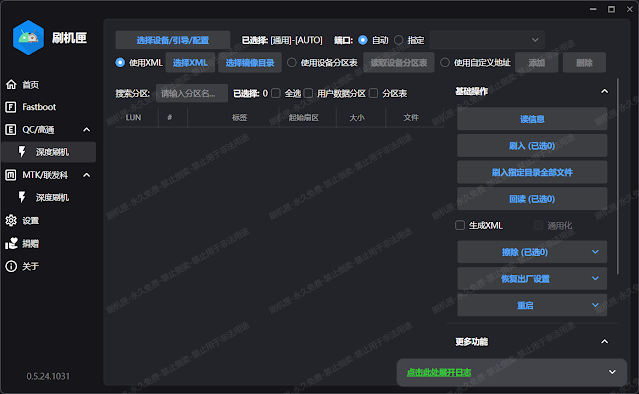The width and height of the screenshot is (639, 394).
Task: Open the port selection combo box
Action: click(487, 40)
